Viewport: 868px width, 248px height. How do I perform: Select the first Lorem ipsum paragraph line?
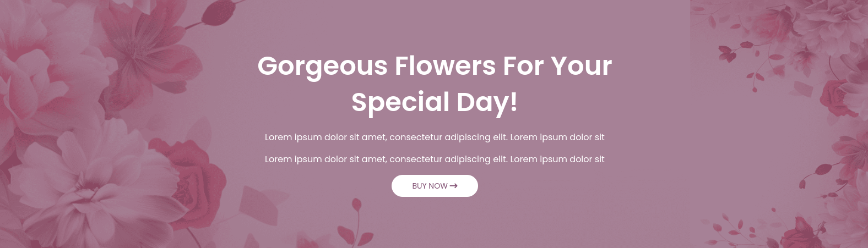tap(435, 137)
